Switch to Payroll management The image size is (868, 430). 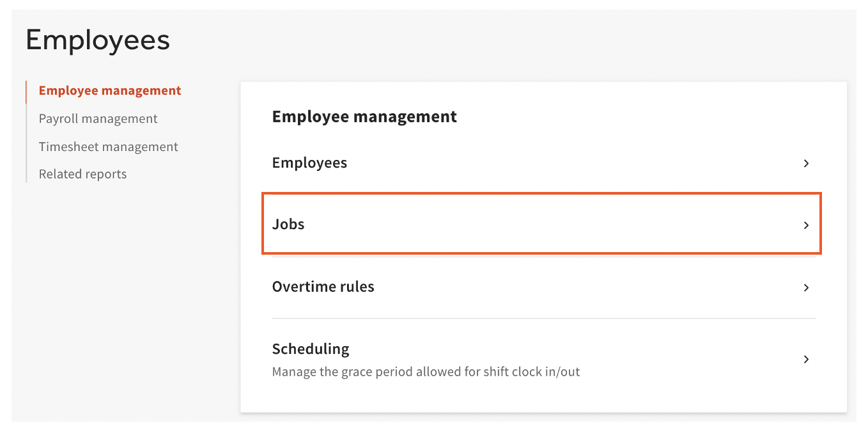click(98, 118)
